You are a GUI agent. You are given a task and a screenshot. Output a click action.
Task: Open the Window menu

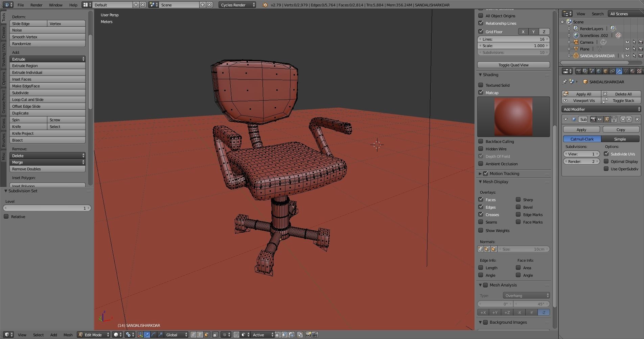[x=55, y=5]
